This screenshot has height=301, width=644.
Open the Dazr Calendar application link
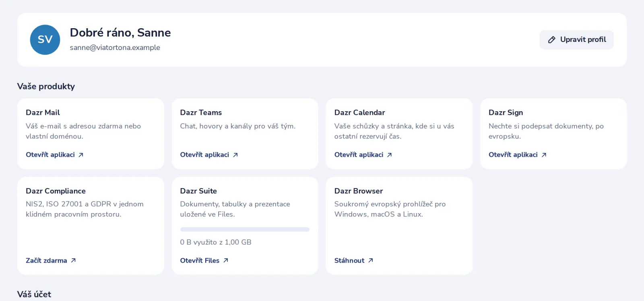point(363,155)
